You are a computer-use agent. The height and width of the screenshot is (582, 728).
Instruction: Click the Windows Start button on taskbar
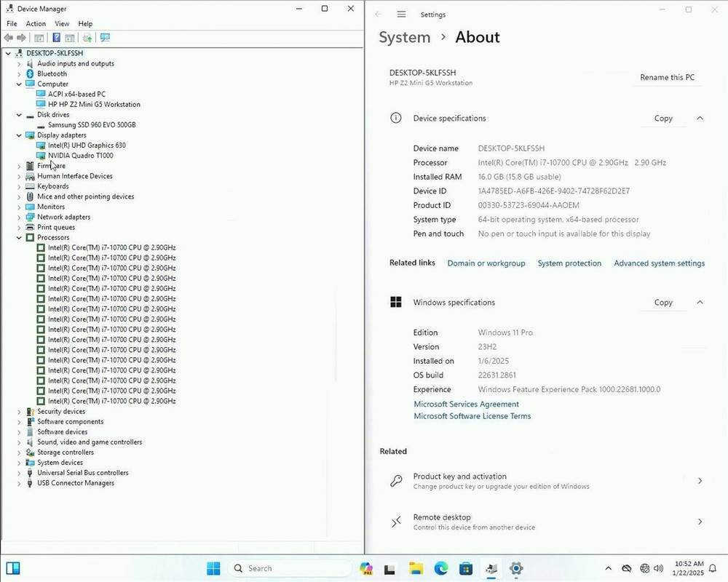pyautogui.click(x=213, y=568)
